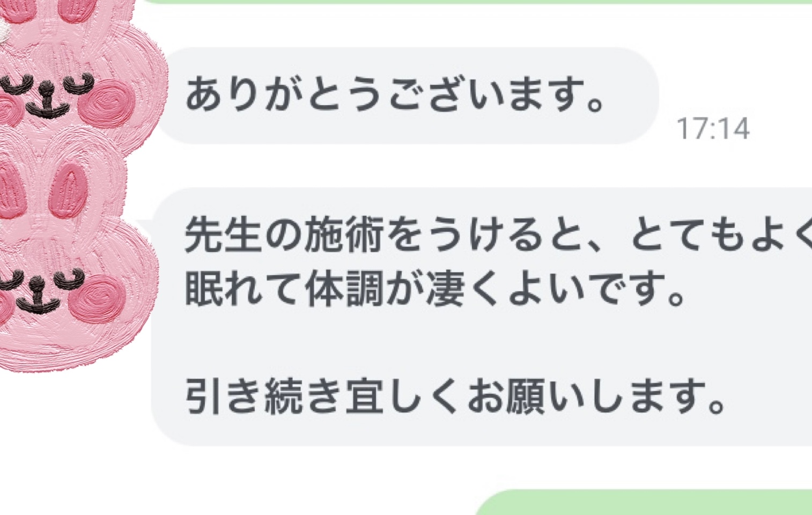Click the blank line inside the long bubble
This screenshot has width=812, height=515.
483,343
